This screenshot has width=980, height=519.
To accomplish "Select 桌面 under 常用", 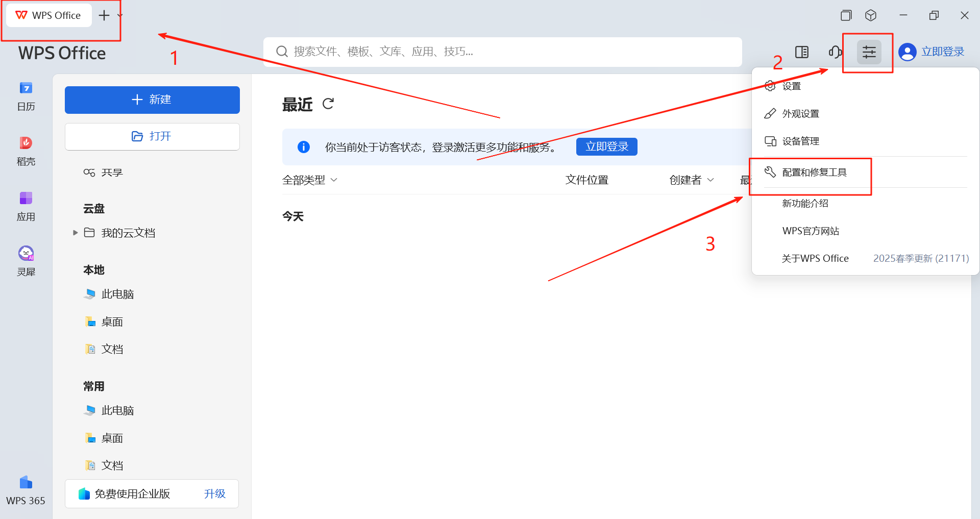I will coord(104,438).
